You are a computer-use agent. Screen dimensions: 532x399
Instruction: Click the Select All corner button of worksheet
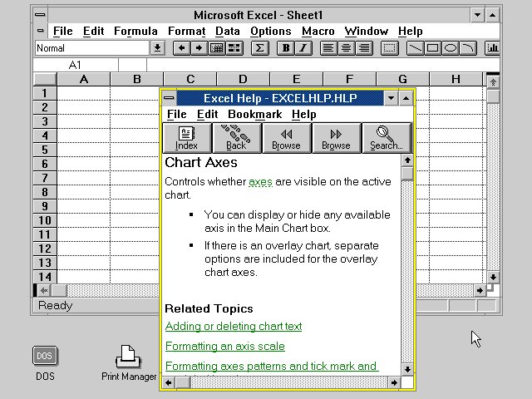[x=45, y=80]
